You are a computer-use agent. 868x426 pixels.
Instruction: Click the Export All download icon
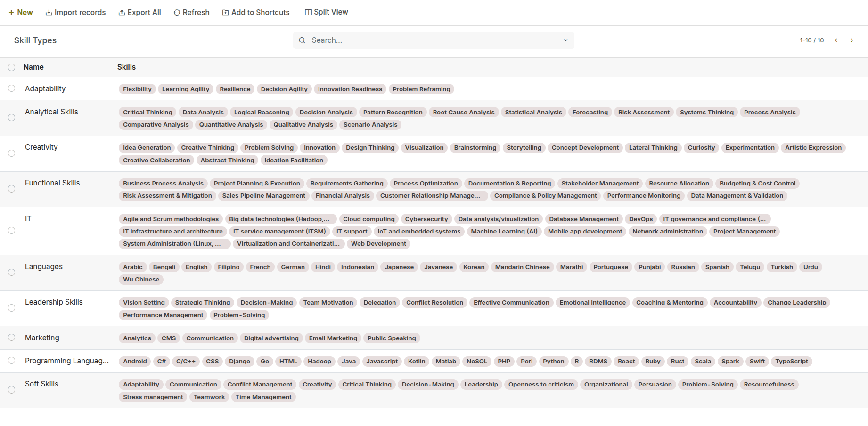122,13
